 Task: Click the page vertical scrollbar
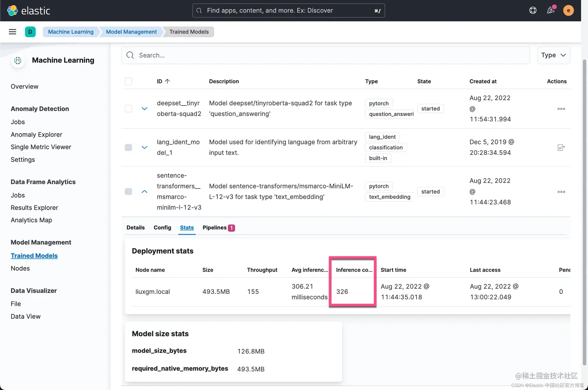(x=584, y=212)
